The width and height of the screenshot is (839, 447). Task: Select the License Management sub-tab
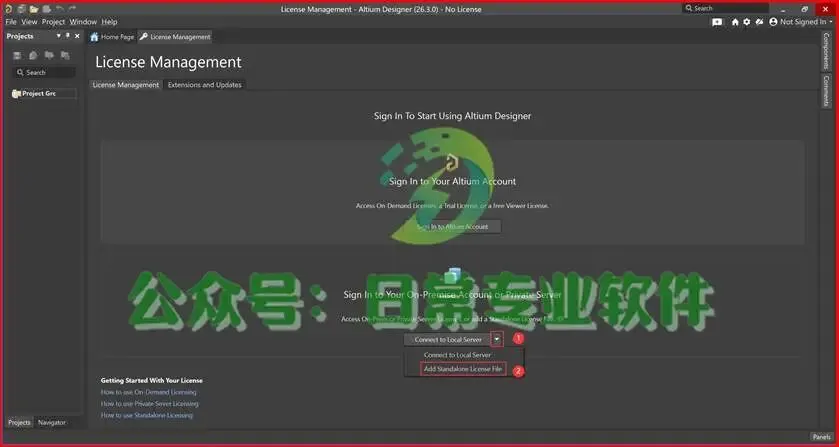(x=126, y=85)
